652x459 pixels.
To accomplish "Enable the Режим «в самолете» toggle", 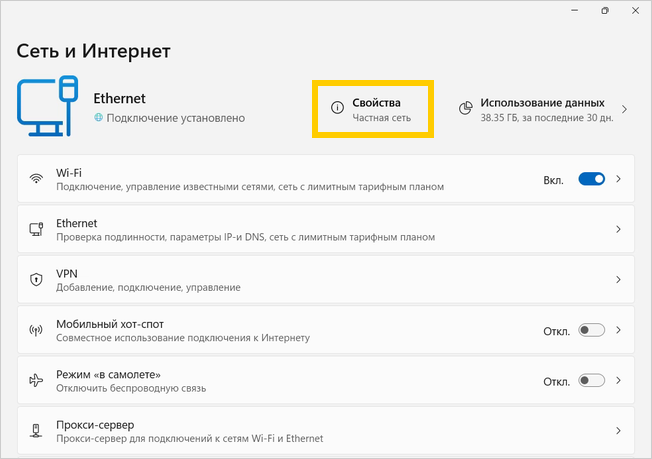I will (x=591, y=381).
